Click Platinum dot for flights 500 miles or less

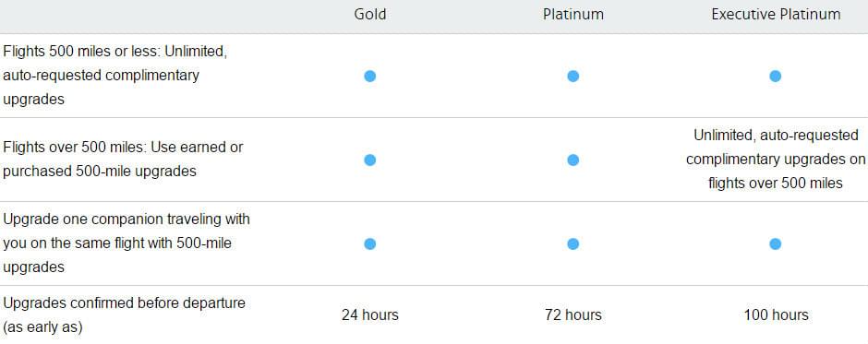click(573, 76)
